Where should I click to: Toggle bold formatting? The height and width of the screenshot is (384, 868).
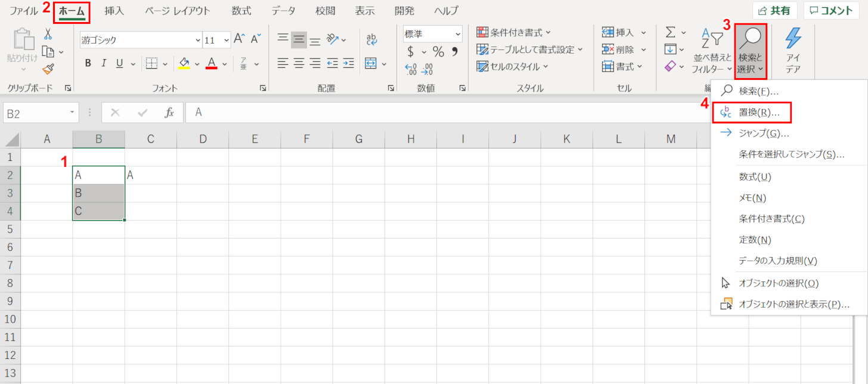(x=88, y=63)
